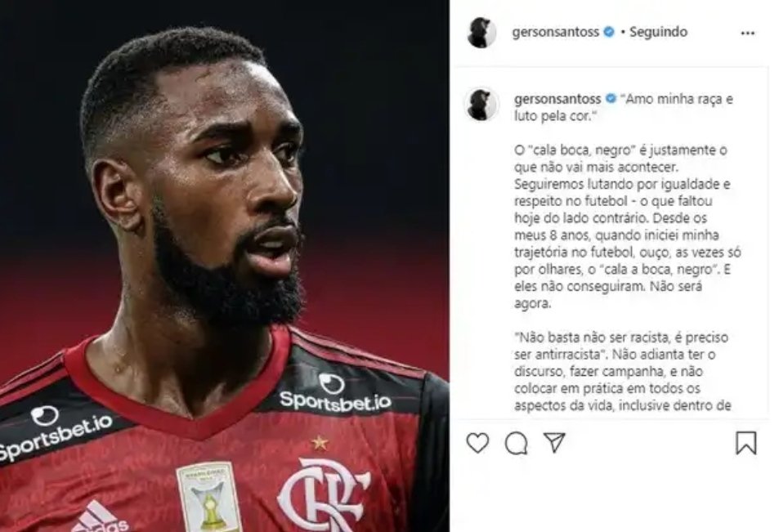The height and width of the screenshot is (532, 779).
Task: Open gersonsantoss username link in the header
Action: tap(555, 32)
